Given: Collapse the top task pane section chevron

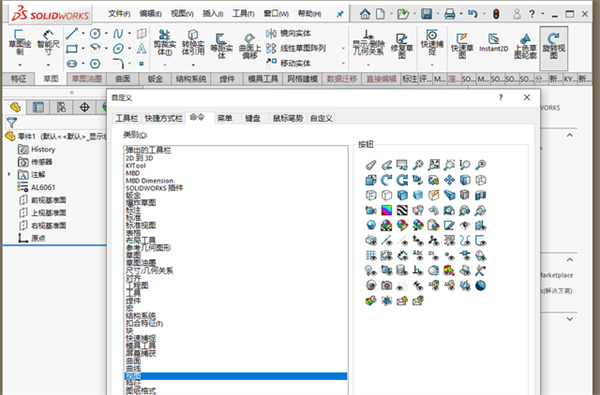Looking at the screenshot, I should pos(570,135).
